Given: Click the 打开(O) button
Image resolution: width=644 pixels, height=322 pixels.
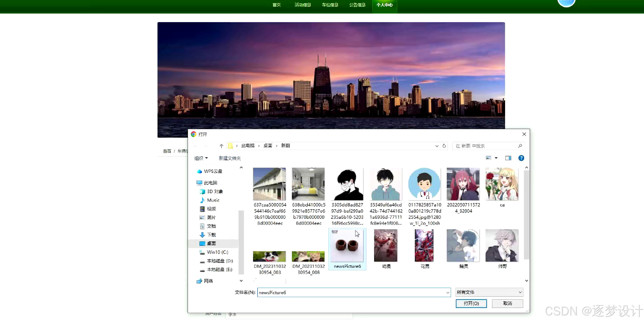Looking at the screenshot, I should click(x=471, y=303).
